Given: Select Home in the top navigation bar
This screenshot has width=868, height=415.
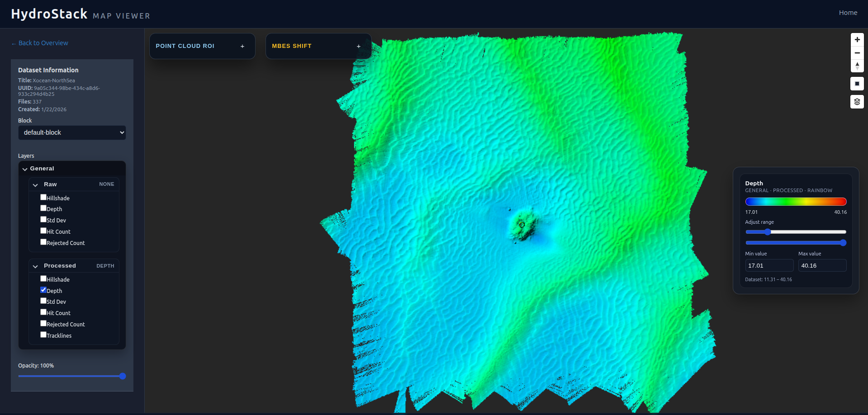Looking at the screenshot, I should tap(848, 12).
